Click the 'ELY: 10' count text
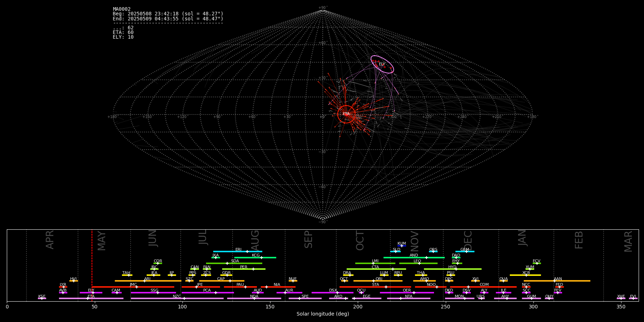This screenshot has width=644, height=322. (x=123, y=37)
